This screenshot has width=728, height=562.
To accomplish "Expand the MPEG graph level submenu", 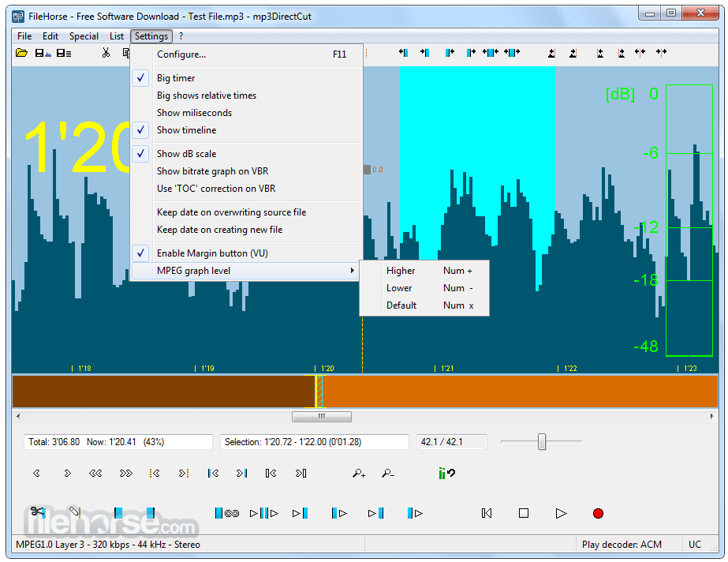I will pos(247,271).
